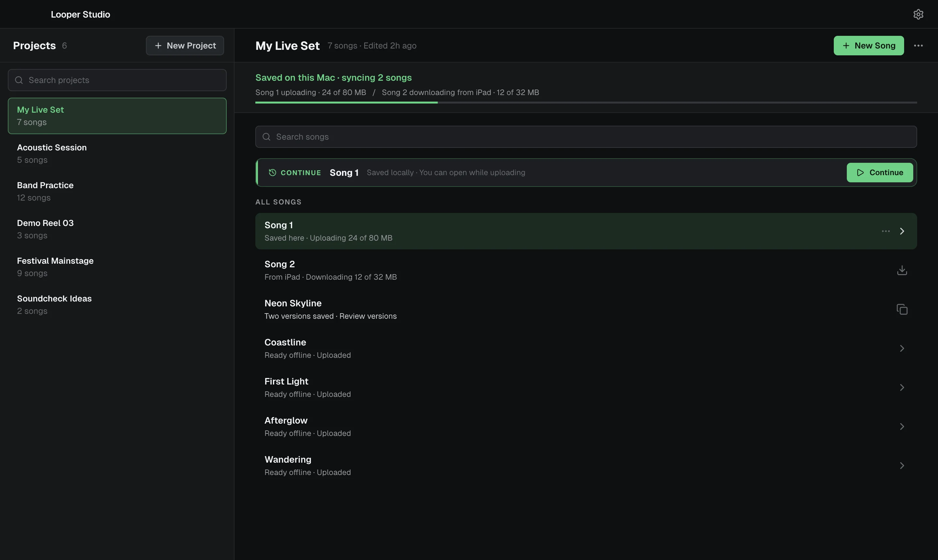
Task: Select the Demo Reel 03 project
Action: (117, 229)
